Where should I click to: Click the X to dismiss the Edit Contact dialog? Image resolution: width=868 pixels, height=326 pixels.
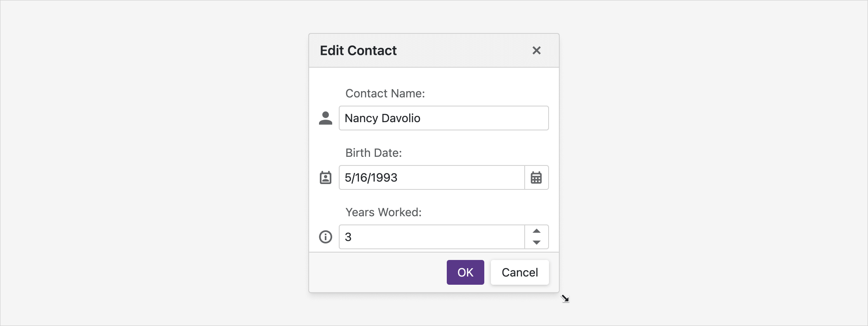point(537,50)
